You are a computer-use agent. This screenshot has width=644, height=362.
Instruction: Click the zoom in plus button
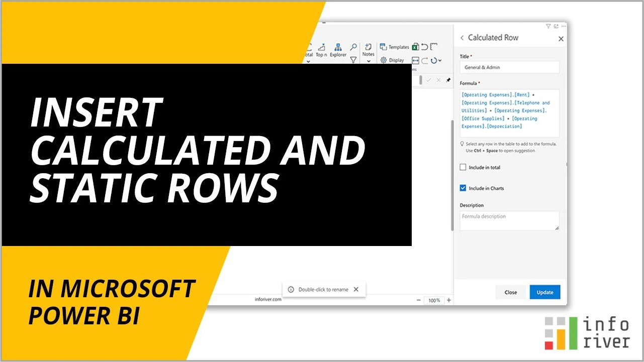pos(449,300)
